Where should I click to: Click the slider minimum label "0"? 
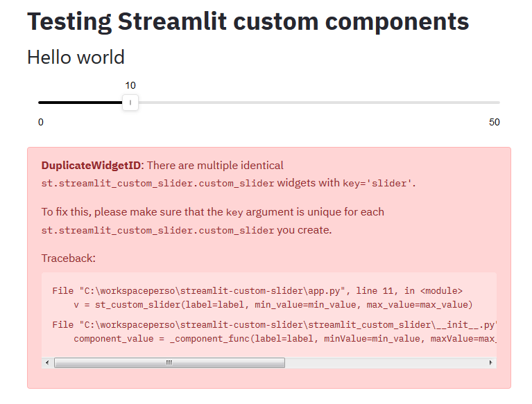pyautogui.click(x=41, y=122)
